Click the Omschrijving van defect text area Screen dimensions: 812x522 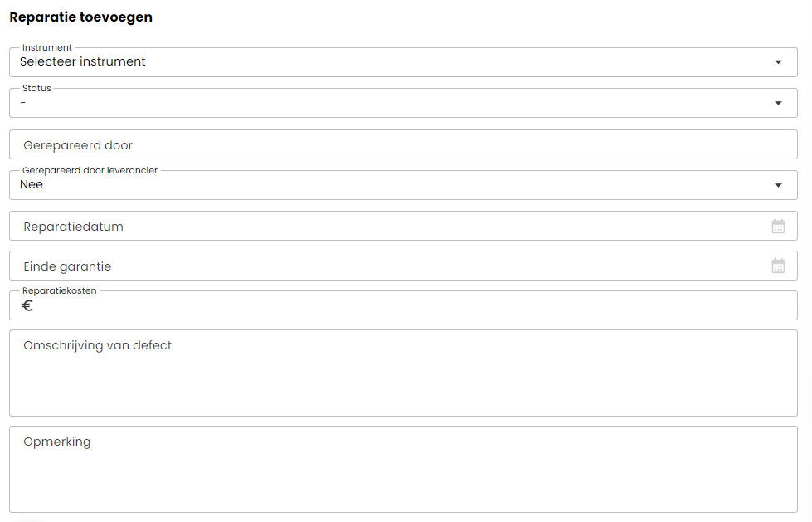[403, 373]
